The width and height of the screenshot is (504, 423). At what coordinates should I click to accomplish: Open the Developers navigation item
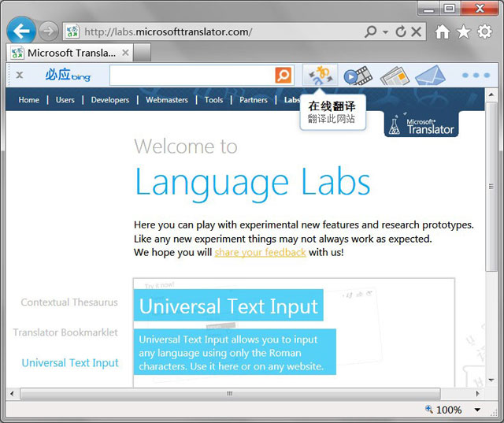110,100
